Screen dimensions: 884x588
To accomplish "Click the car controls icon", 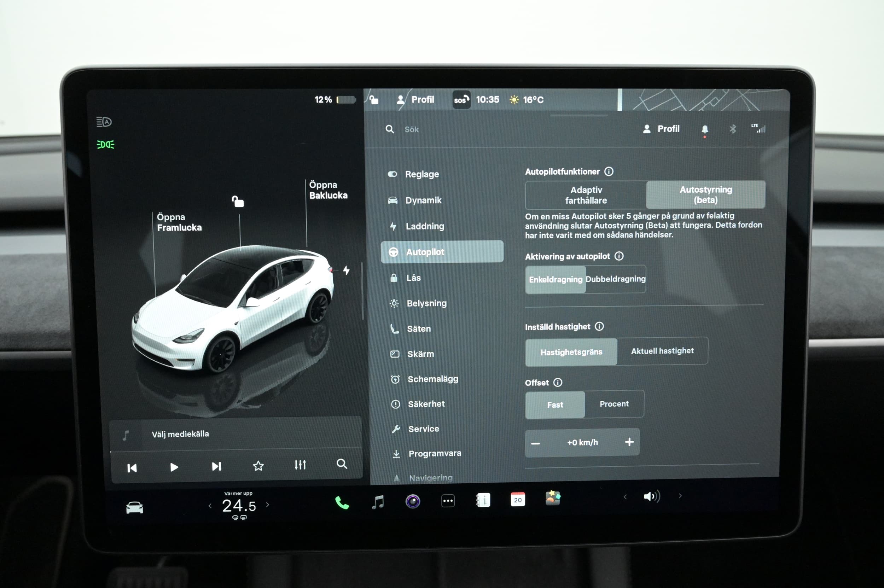I will click(135, 507).
